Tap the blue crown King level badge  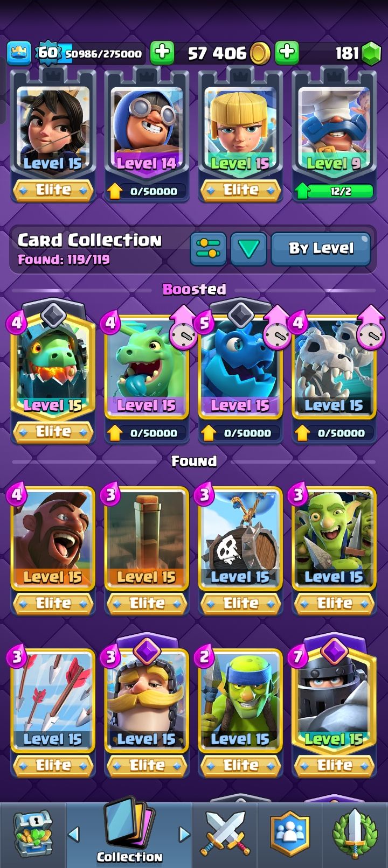click(19, 52)
